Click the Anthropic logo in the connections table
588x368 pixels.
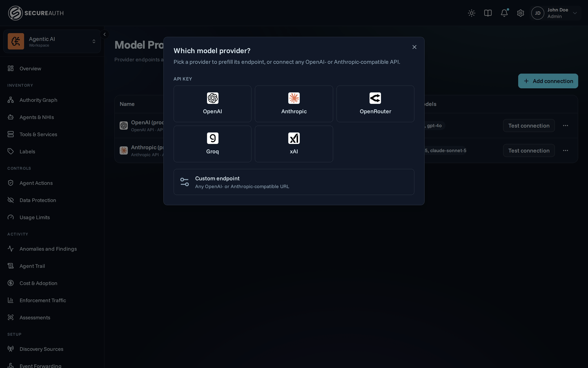[124, 150]
